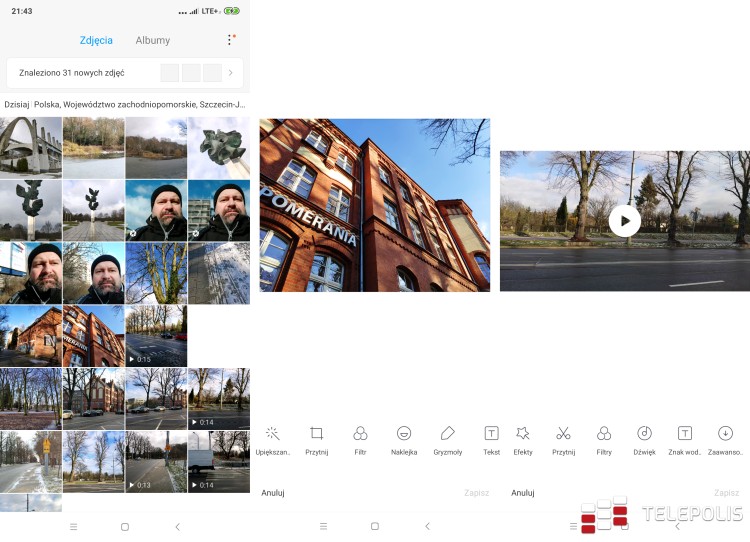Viewport: 750px width, 542px height.
Task: Open the Dźwięk audio tool
Action: tap(645, 439)
